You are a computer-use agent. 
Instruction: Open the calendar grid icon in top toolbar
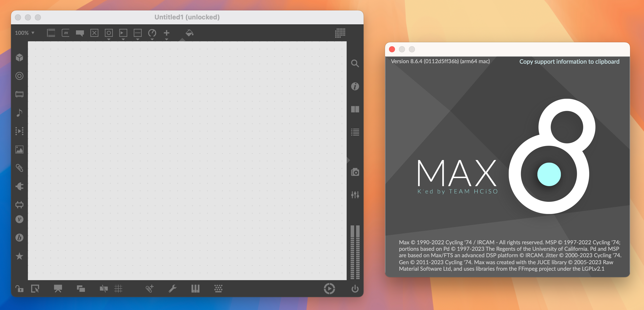coord(340,33)
